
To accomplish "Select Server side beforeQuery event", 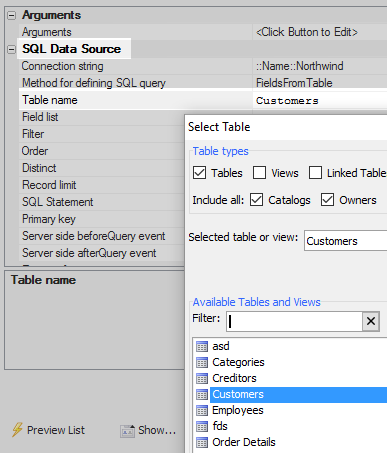I will point(93,236).
